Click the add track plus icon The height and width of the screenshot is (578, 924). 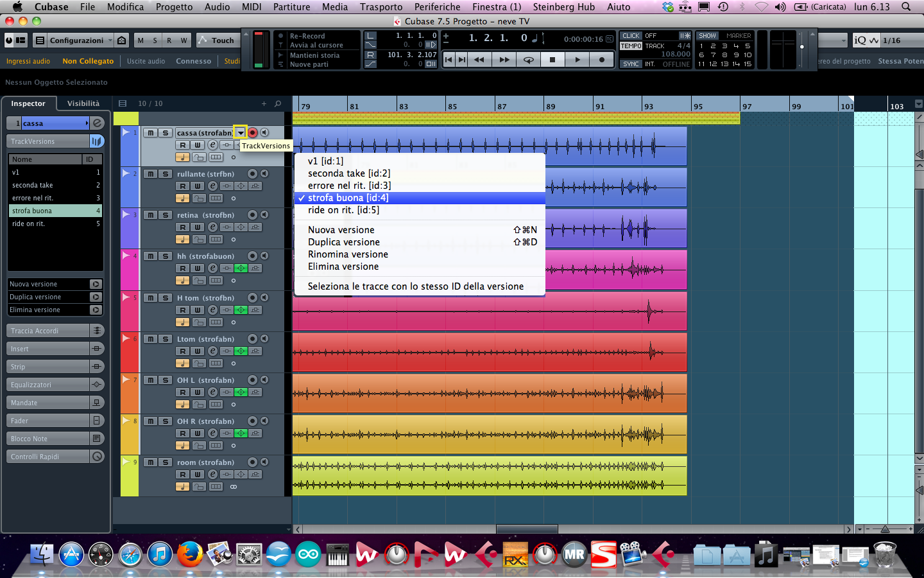click(264, 103)
